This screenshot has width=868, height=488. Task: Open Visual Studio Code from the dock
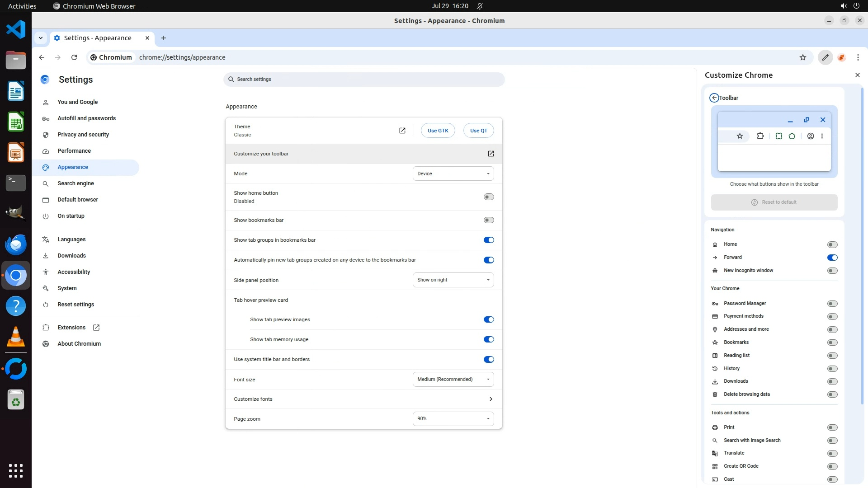pyautogui.click(x=16, y=30)
